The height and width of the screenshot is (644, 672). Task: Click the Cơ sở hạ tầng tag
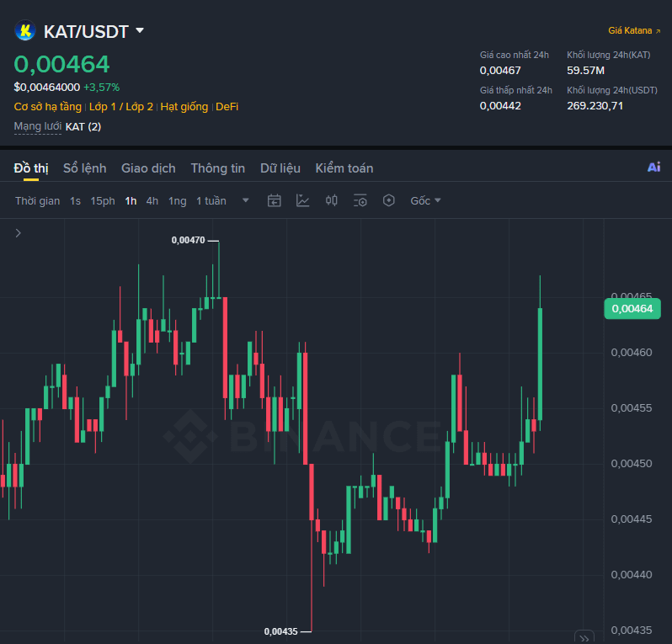[47, 107]
